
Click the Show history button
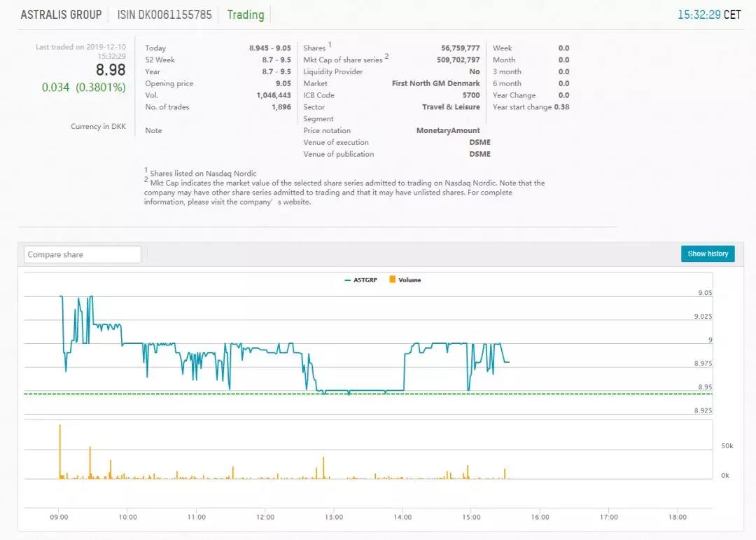click(707, 254)
